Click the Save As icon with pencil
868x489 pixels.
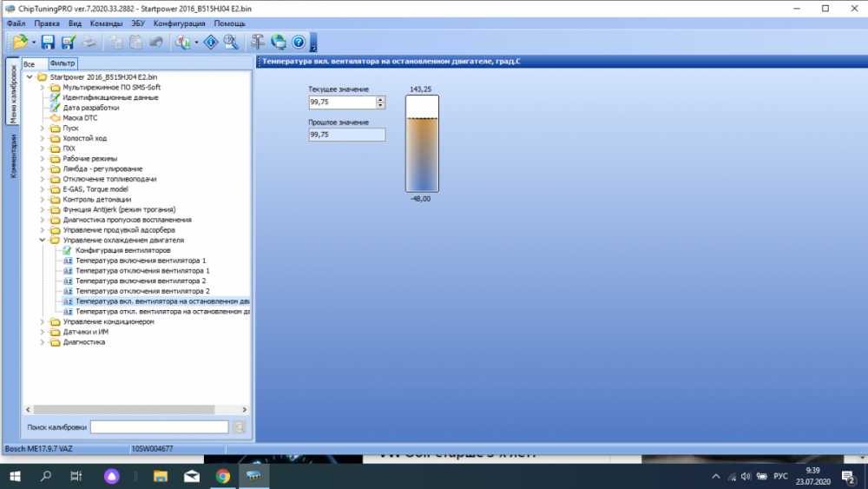68,42
